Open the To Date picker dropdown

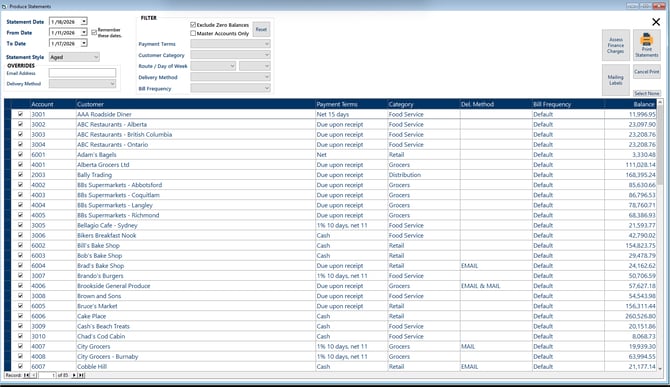coord(84,43)
